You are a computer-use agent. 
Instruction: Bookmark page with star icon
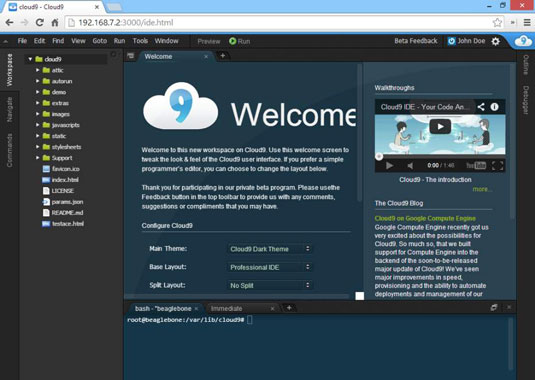point(497,23)
